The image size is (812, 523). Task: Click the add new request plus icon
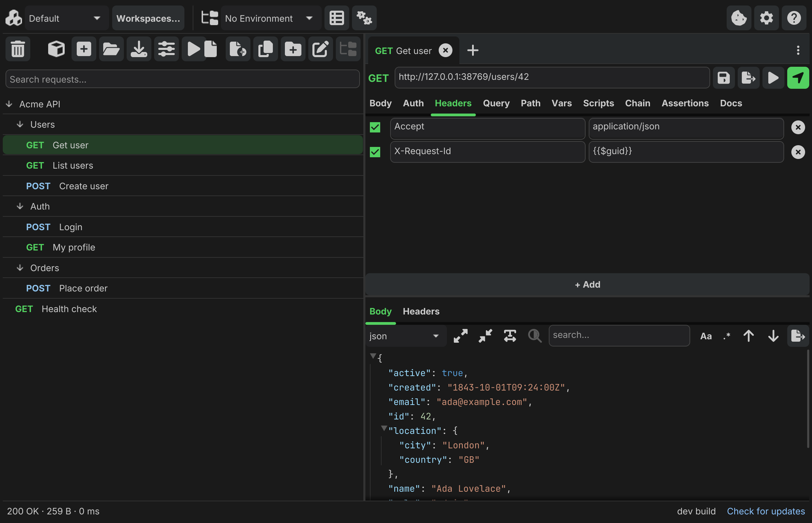(84, 49)
